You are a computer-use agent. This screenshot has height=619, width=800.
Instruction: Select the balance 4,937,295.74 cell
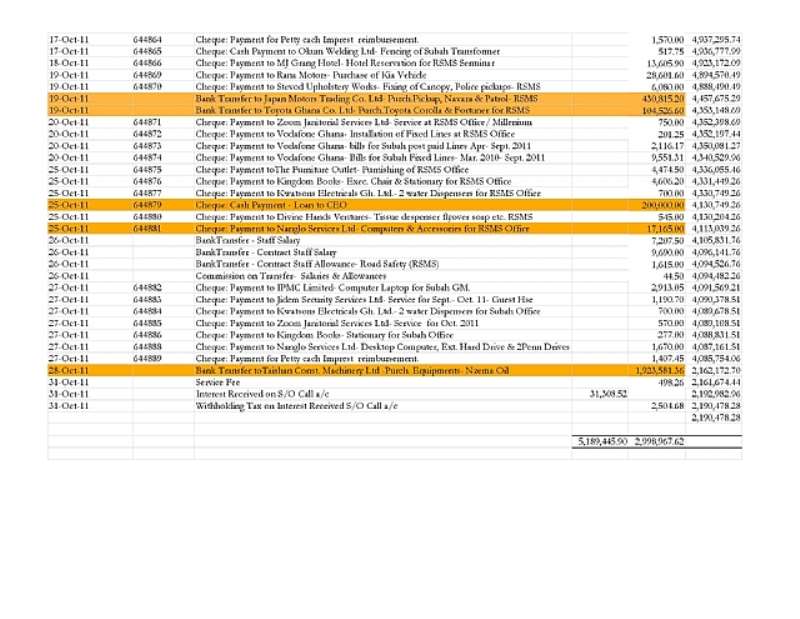tap(716, 39)
